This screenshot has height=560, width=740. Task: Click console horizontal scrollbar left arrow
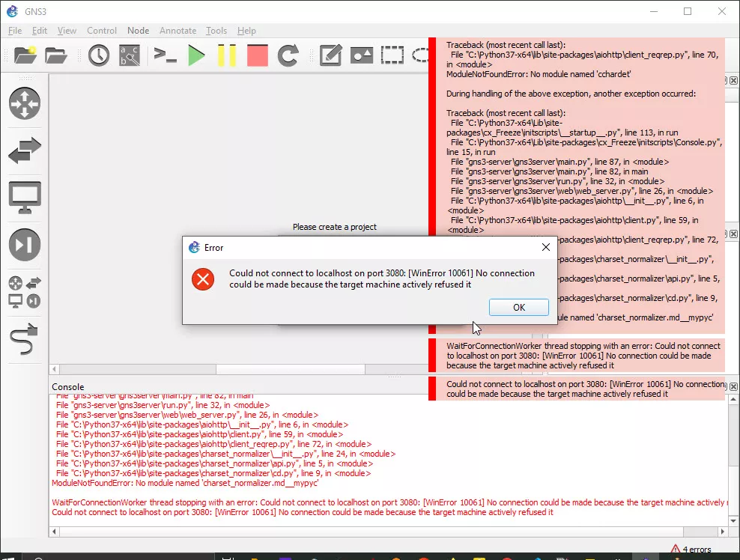click(x=54, y=532)
